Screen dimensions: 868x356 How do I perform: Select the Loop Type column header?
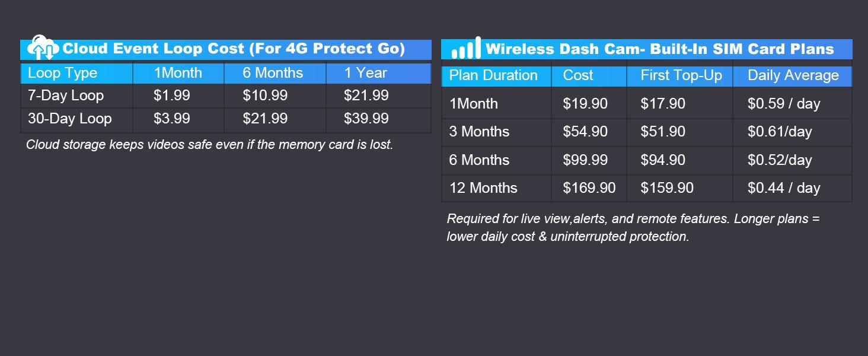(62, 73)
